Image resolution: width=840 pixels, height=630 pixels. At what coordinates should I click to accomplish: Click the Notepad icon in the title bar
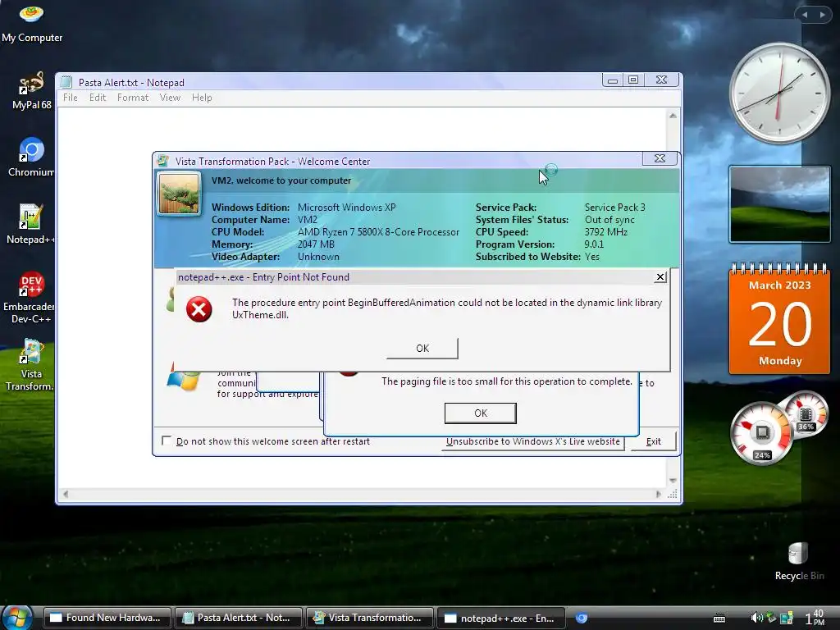coord(66,82)
